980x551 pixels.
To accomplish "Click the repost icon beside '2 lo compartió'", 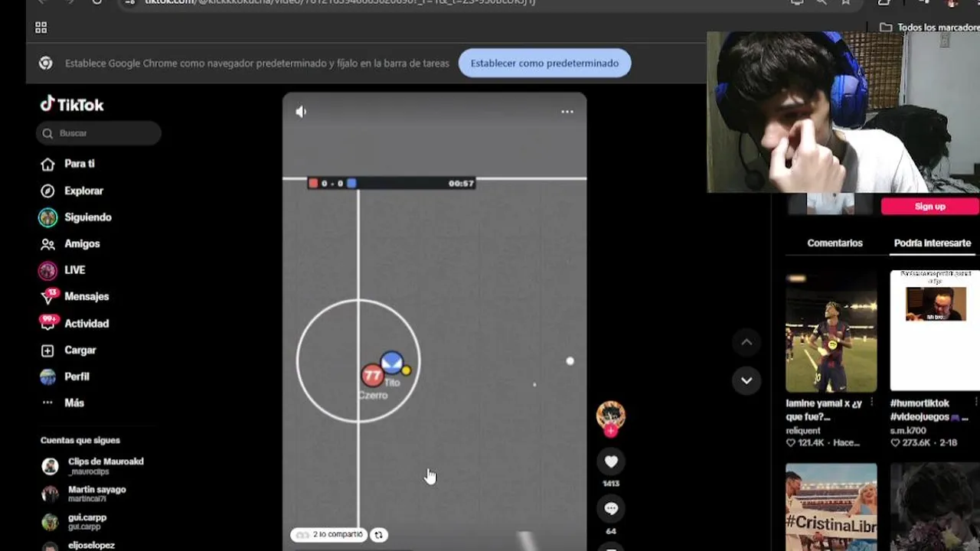I will 379,535.
